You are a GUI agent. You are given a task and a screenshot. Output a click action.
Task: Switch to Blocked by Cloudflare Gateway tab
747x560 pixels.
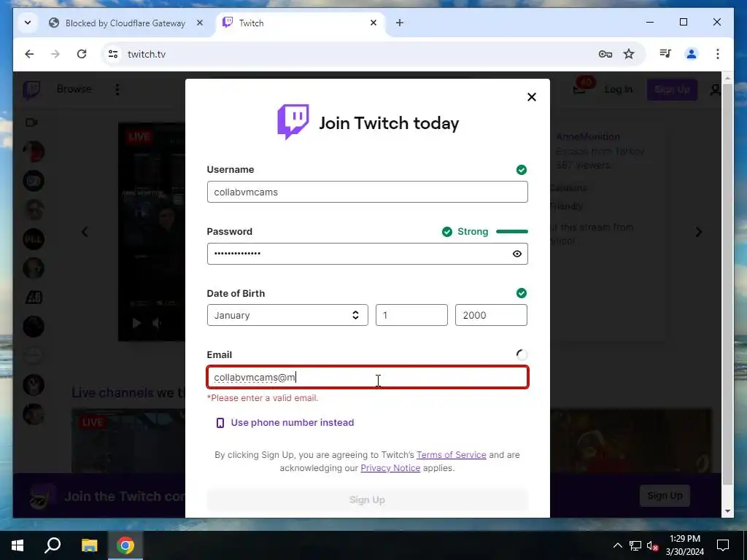click(x=125, y=23)
